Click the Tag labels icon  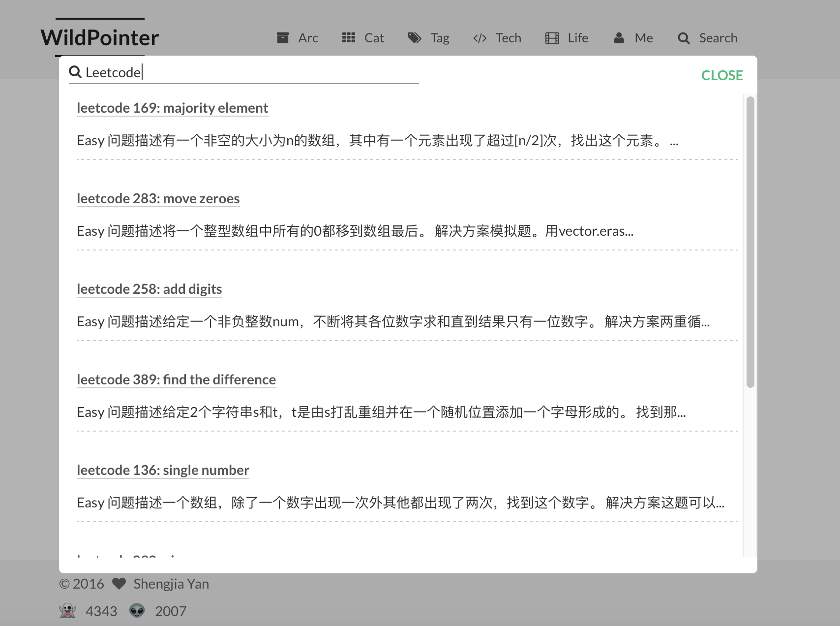pos(415,38)
